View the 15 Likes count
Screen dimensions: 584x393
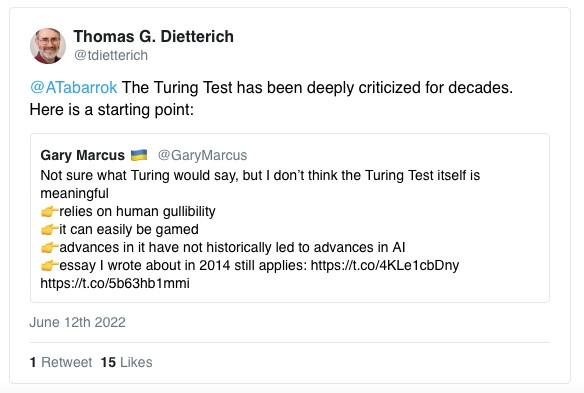point(127,362)
